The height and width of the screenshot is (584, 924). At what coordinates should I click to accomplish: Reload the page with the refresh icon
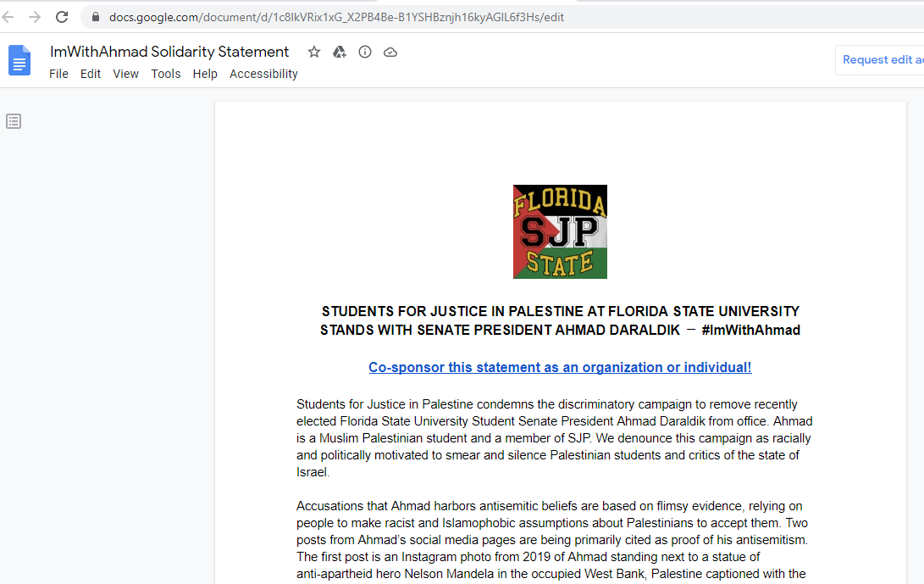click(62, 17)
